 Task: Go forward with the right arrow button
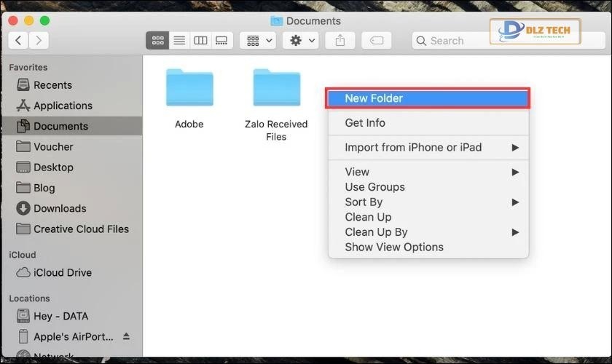pos(38,41)
